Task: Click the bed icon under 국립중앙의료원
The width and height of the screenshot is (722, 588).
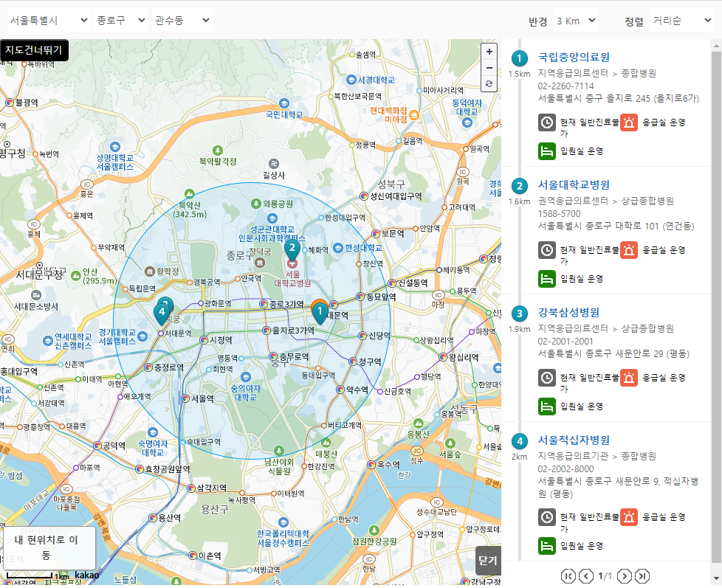Action: click(546, 151)
